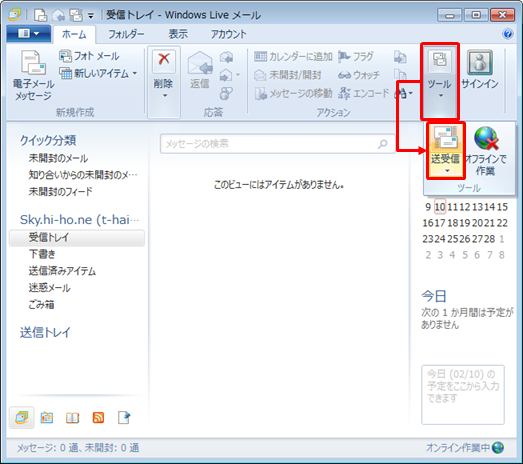Toggle オフラインで作業 mode
This screenshot has width=523, height=464.
pyautogui.click(x=486, y=151)
